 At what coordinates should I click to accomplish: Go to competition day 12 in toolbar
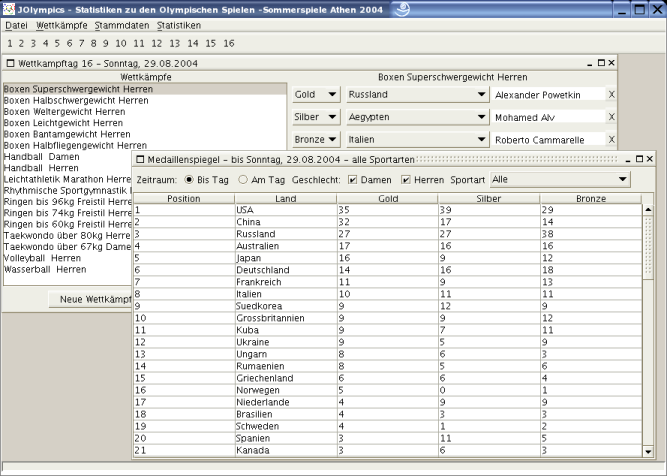point(157,43)
